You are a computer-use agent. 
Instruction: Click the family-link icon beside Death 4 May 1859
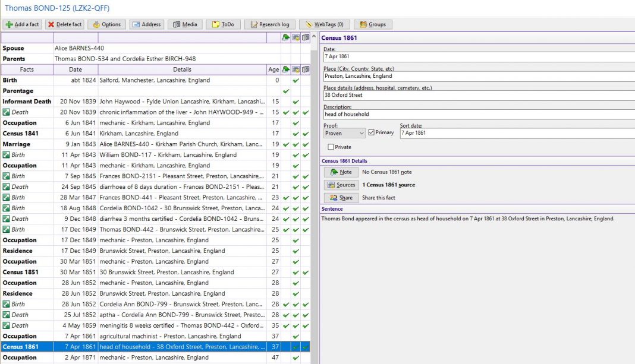click(x=6, y=325)
